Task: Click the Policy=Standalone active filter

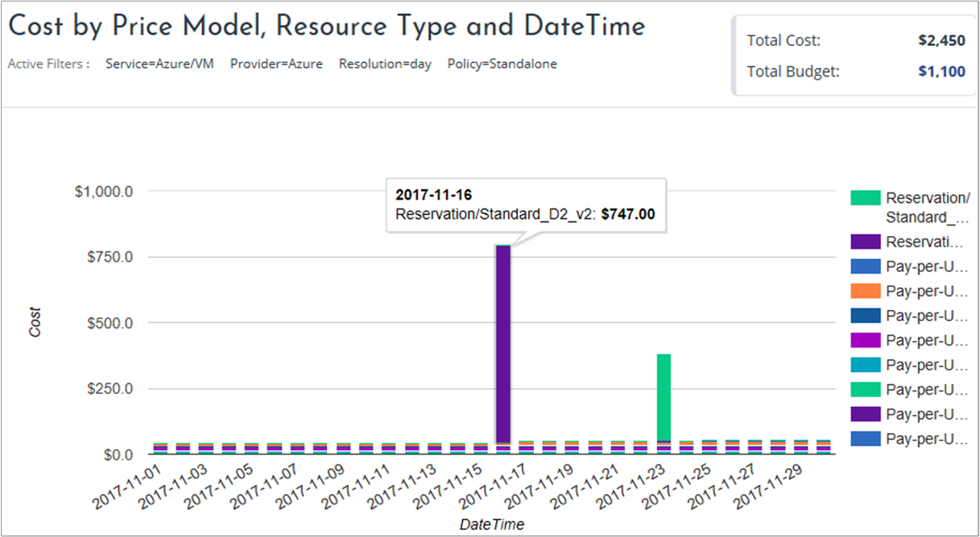Action: click(x=502, y=64)
